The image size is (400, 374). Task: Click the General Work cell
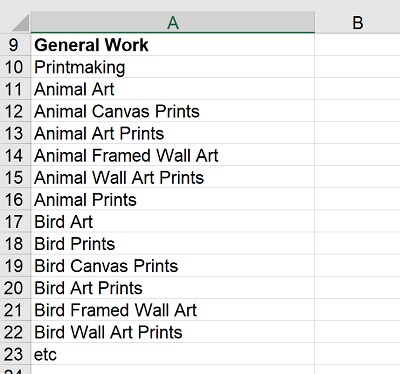point(173,45)
